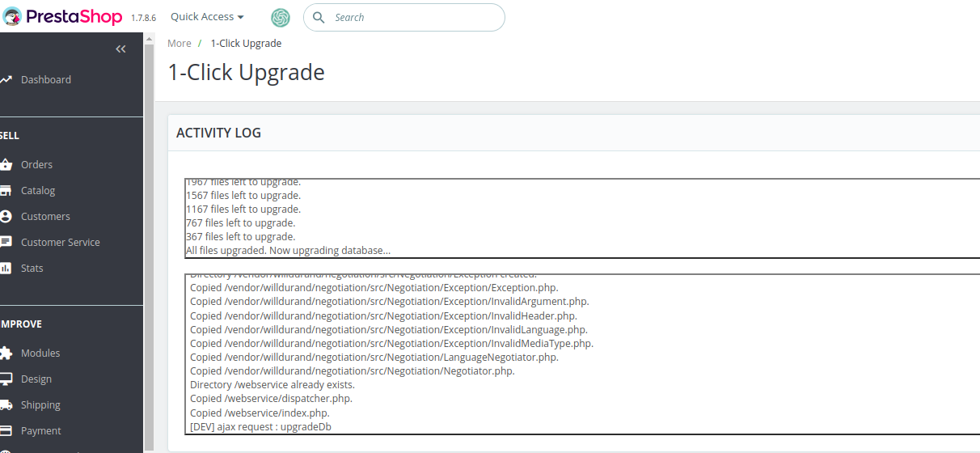
Task: Click the Design monitor icon
Action: coord(6,379)
